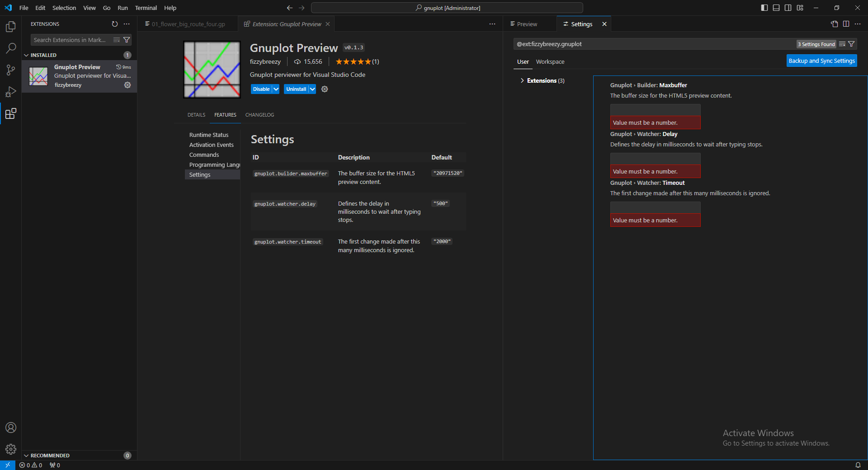The image size is (868, 470).
Task: Select User settings scope
Action: click(523, 61)
